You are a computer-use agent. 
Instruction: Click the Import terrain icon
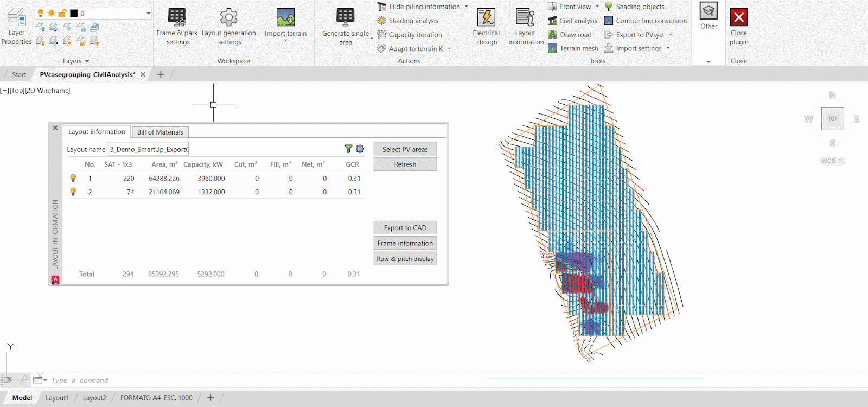(285, 18)
